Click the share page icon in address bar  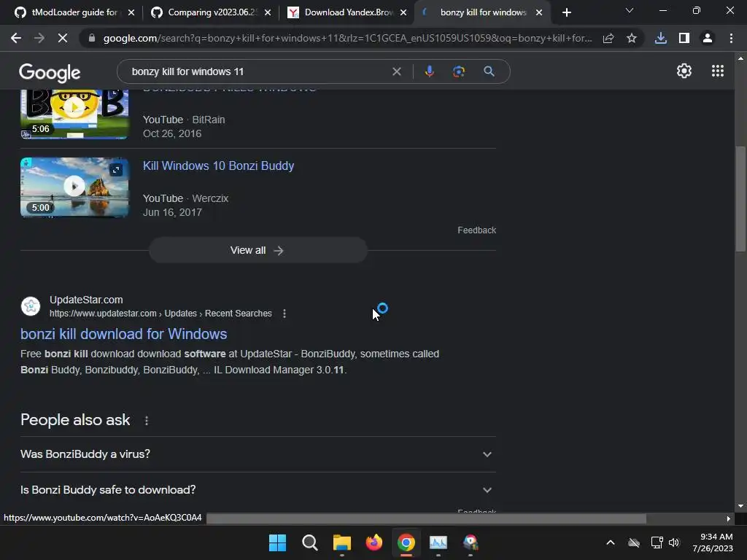[x=608, y=38]
